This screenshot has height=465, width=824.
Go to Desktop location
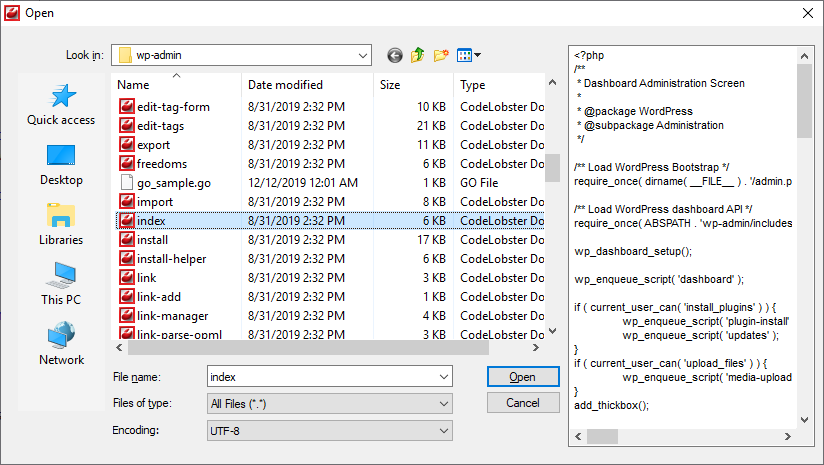61,164
